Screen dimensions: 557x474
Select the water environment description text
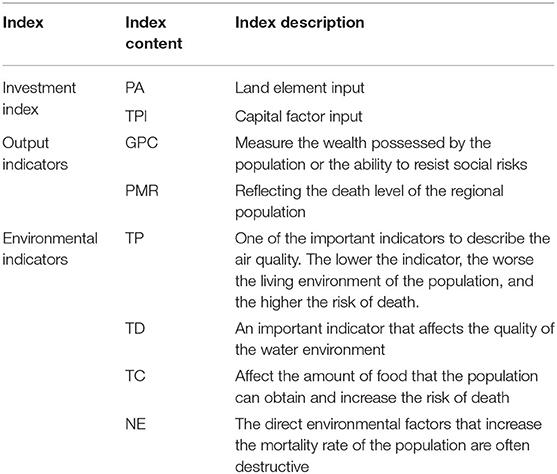click(x=394, y=339)
